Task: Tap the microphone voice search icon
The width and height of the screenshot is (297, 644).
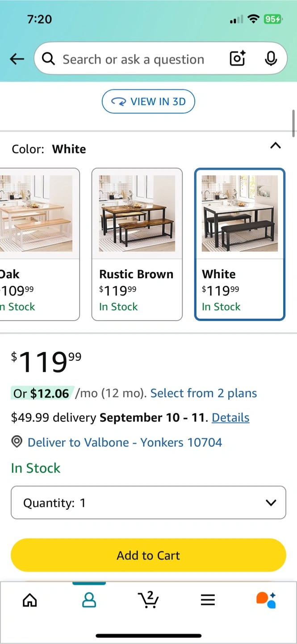Action: coord(271,59)
